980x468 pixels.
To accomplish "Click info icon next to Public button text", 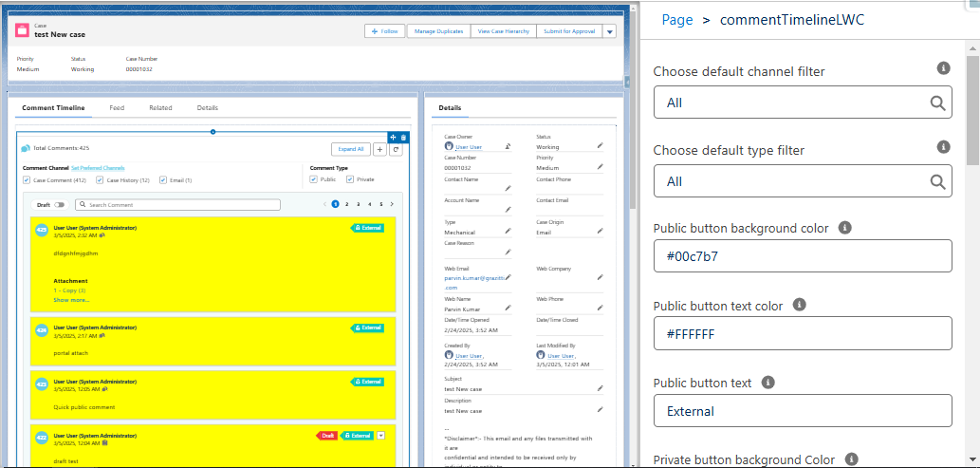I will point(768,383).
